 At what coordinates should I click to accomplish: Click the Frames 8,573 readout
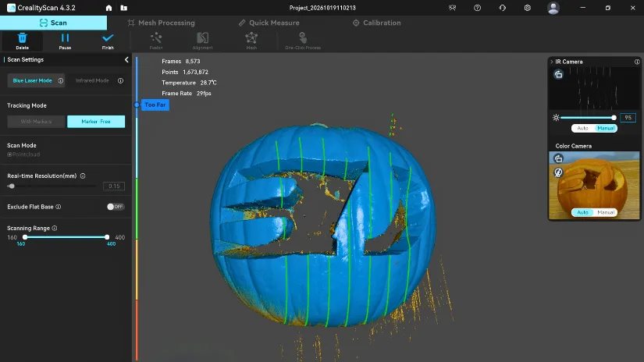181,61
